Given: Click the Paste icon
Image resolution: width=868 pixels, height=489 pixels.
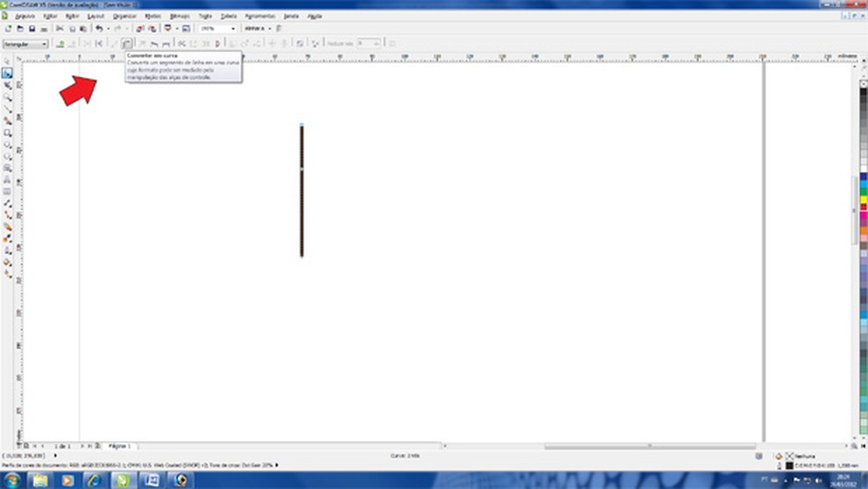Looking at the screenshot, I should pyautogui.click(x=84, y=28).
